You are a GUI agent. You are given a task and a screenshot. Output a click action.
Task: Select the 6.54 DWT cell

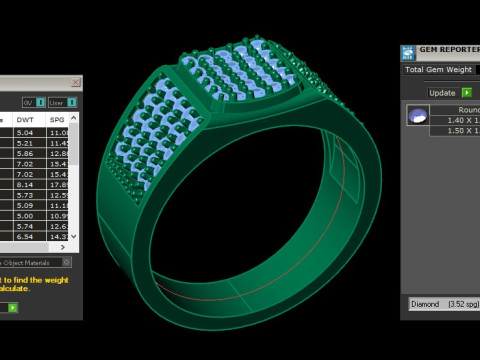(x=30, y=237)
